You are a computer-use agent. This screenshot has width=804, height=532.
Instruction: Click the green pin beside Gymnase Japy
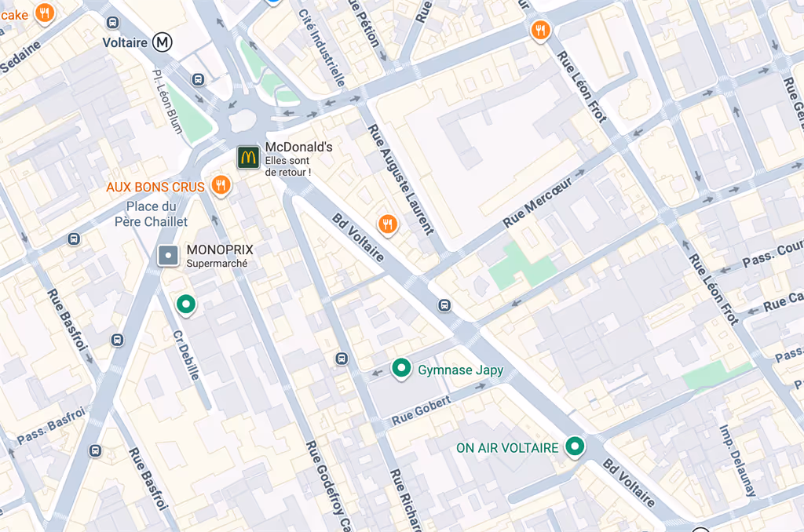coord(401,369)
